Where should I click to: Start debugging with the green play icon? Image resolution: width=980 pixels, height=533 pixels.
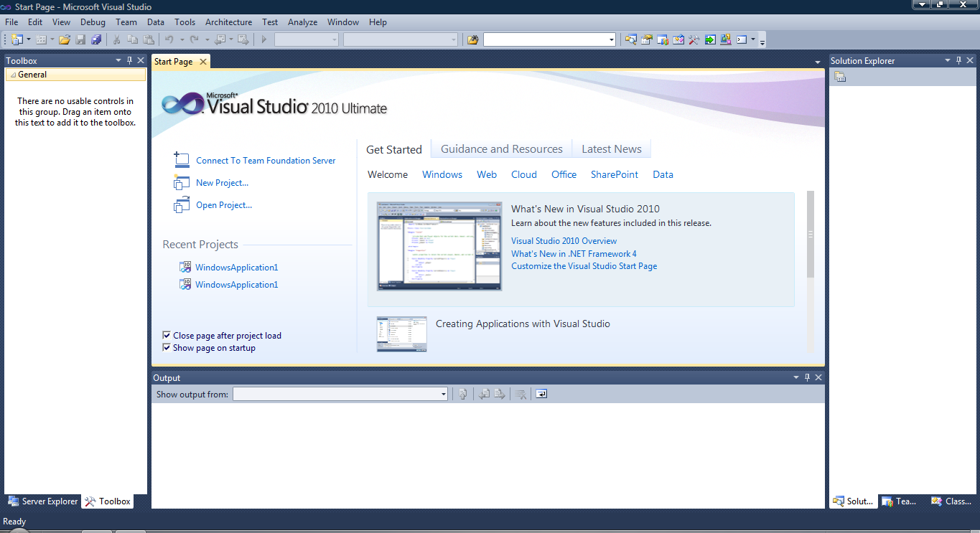pyautogui.click(x=263, y=39)
